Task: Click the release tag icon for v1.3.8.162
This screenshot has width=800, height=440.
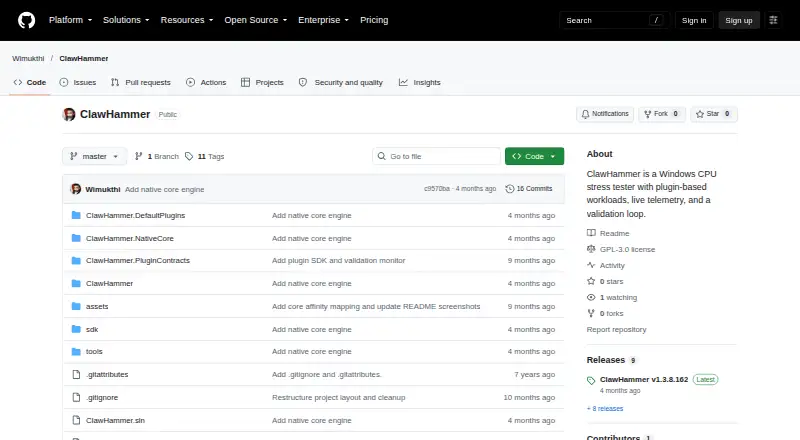Action: coord(591,380)
